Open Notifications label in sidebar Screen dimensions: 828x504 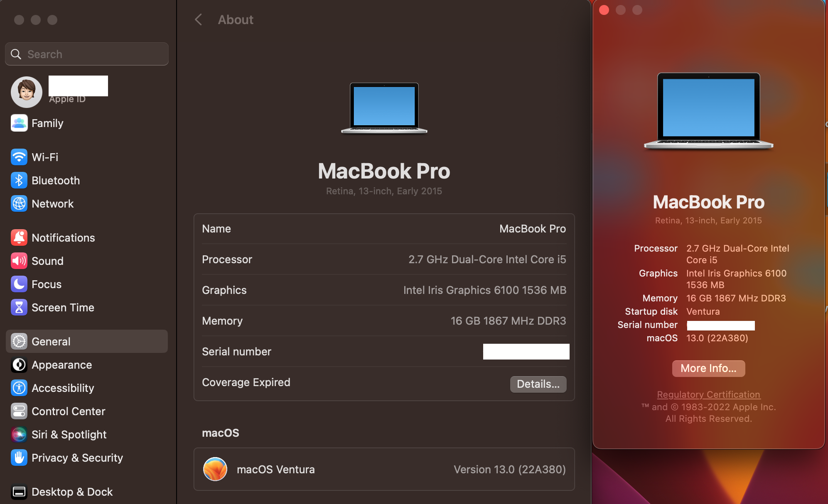point(63,238)
